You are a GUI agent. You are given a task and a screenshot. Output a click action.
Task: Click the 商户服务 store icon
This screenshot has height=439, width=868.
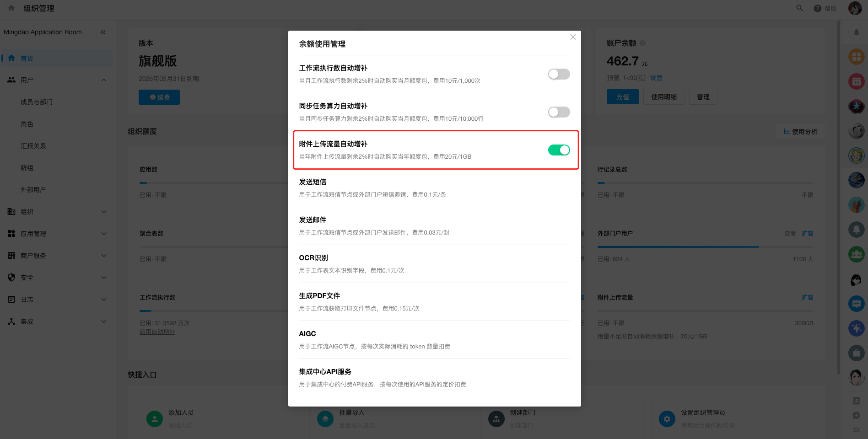(11, 256)
